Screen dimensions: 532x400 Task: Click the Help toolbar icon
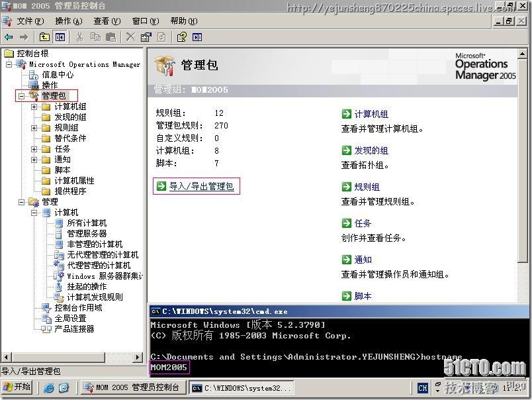(x=181, y=37)
